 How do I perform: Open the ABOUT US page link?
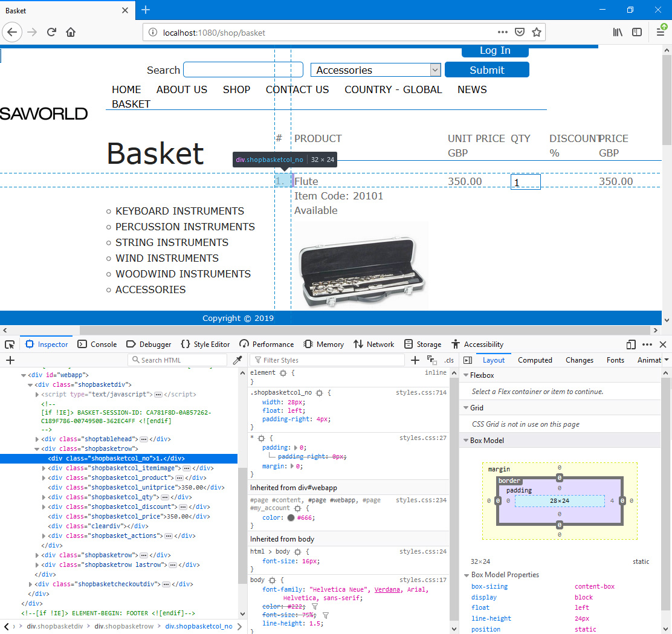182,89
